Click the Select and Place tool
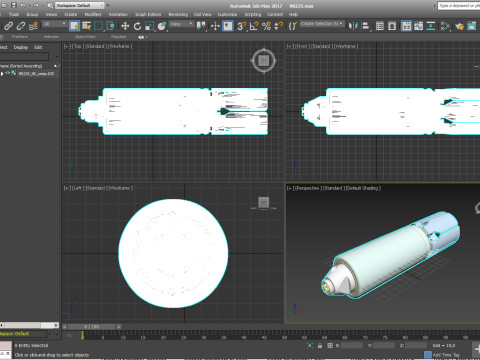This screenshot has height=360, width=480. 162,26
